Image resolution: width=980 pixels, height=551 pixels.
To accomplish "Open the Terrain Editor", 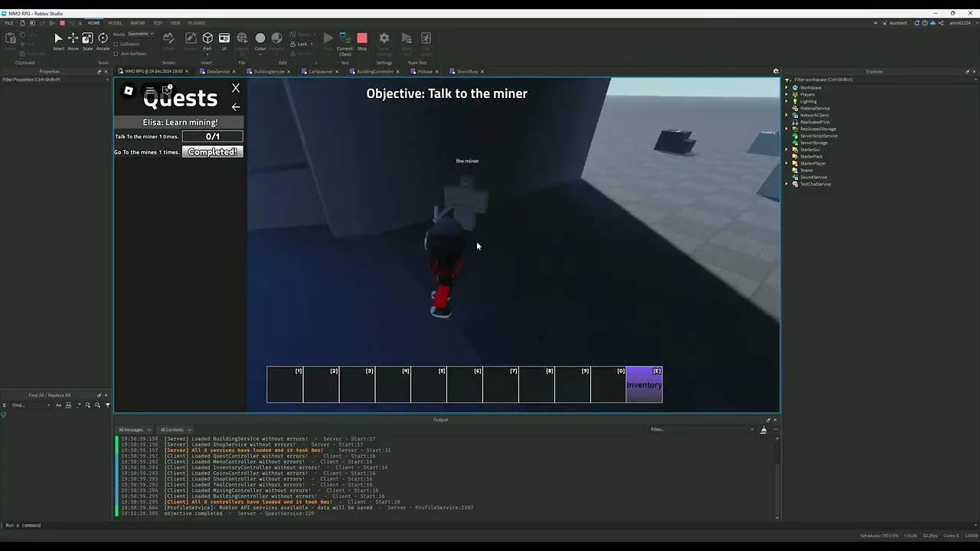I will tap(168, 41).
